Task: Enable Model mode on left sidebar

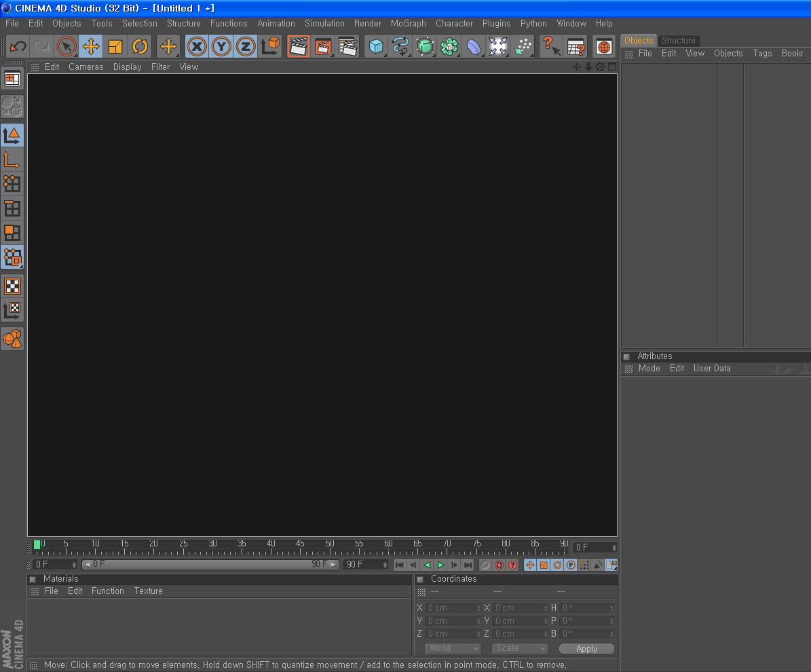Action: (x=12, y=136)
